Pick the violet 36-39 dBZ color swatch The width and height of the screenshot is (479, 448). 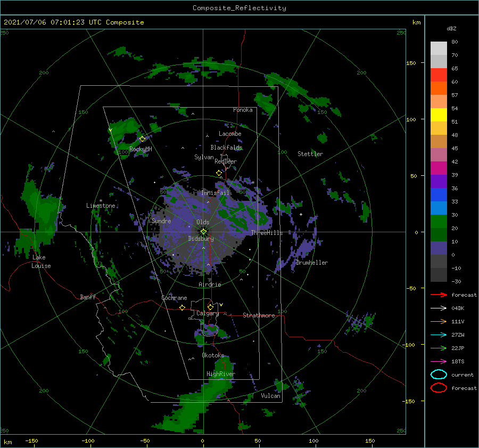tap(439, 181)
